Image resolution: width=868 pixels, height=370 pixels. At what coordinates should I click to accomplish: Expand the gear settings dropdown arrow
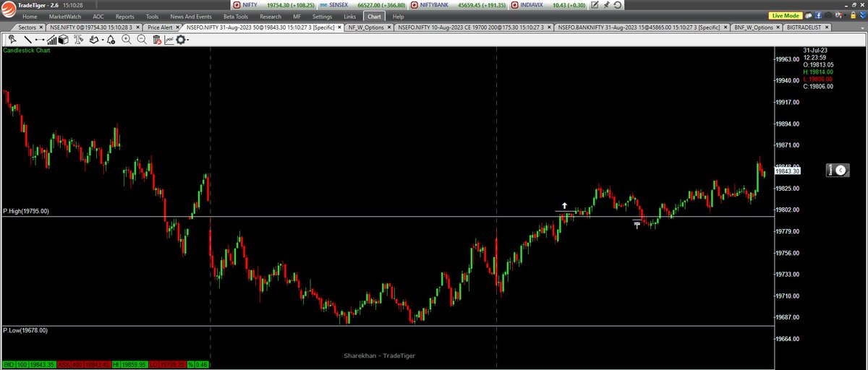coord(188,40)
